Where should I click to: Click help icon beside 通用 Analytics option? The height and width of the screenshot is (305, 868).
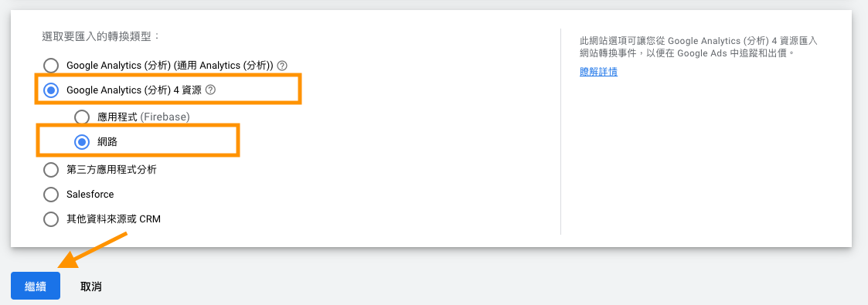(x=282, y=65)
